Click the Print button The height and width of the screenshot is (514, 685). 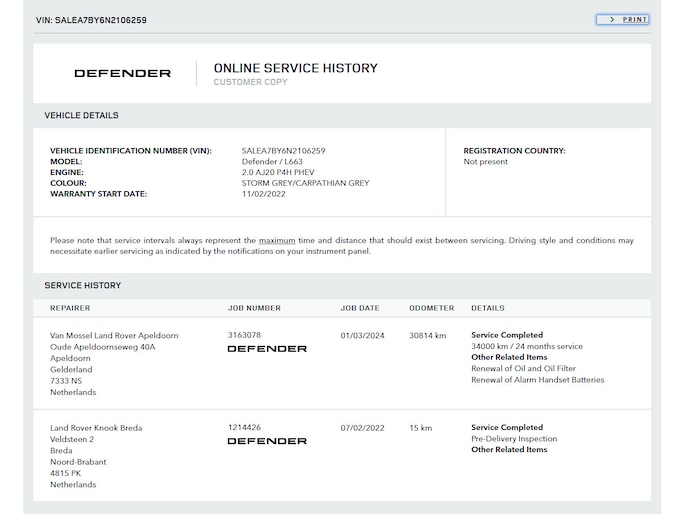(x=622, y=19)
